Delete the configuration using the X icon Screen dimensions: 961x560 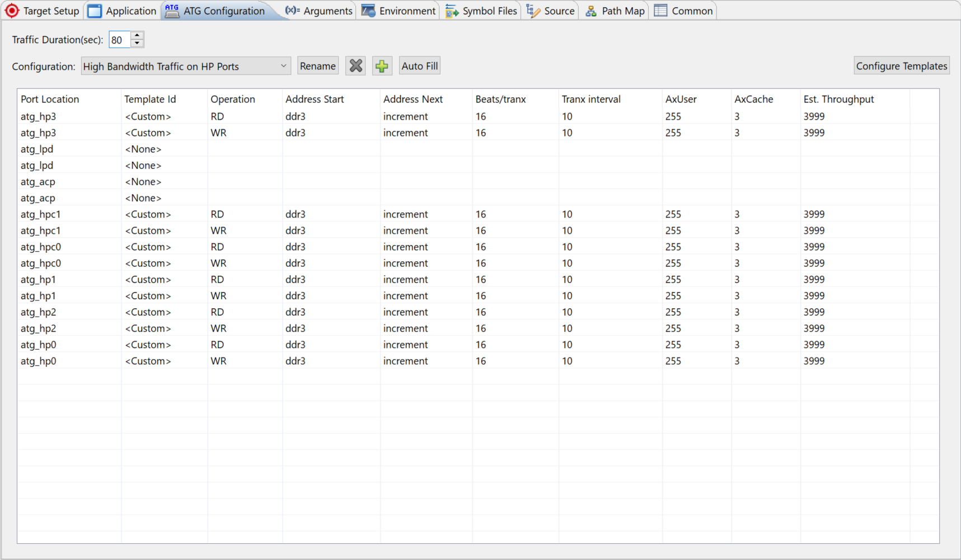pos(355,65)
